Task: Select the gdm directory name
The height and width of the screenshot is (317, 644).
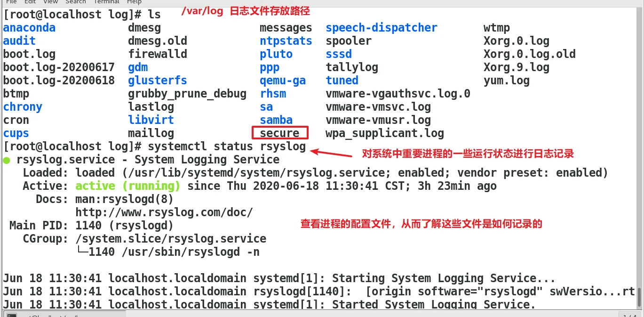Action: click(x=138, y=67)
